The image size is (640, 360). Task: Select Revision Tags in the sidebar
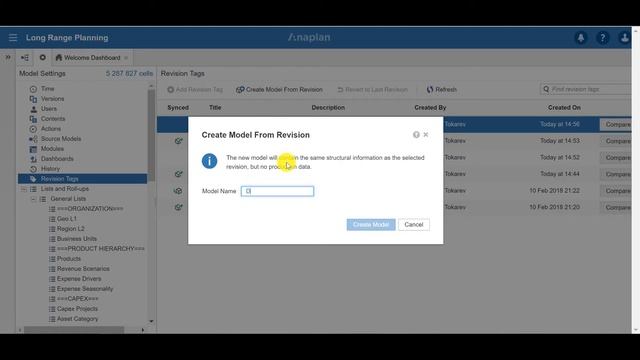pos(82,179)
